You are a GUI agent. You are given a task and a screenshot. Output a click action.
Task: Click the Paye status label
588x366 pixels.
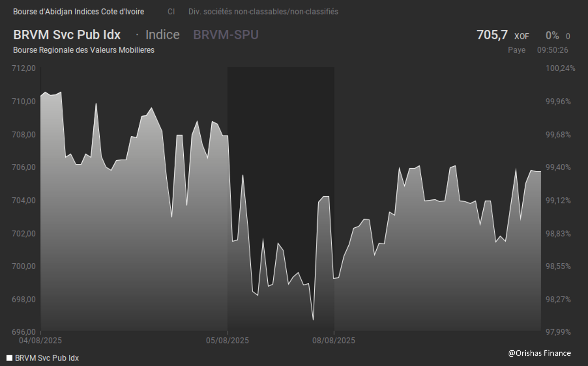[x=517, y=50]
